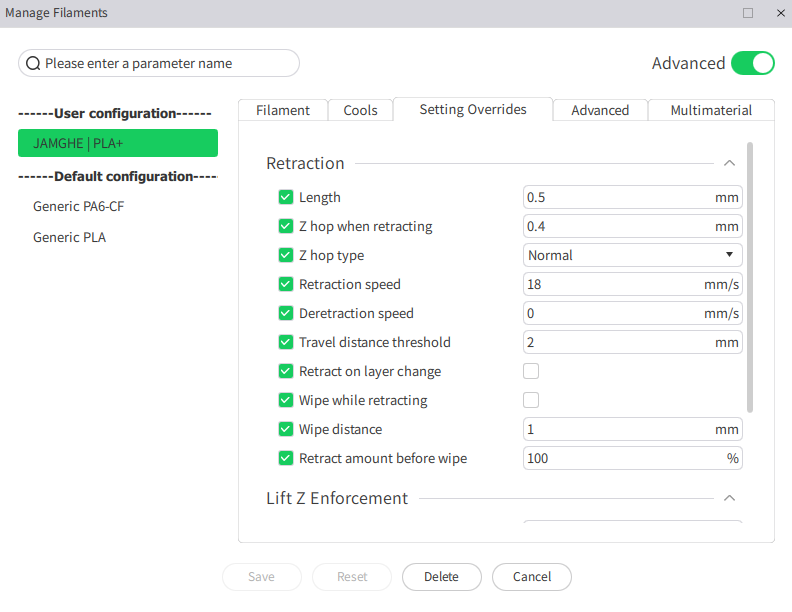Screen dimensions: 792x612
Task: Uncheck the Length override checkbox
Action: (x=286, y=197)
